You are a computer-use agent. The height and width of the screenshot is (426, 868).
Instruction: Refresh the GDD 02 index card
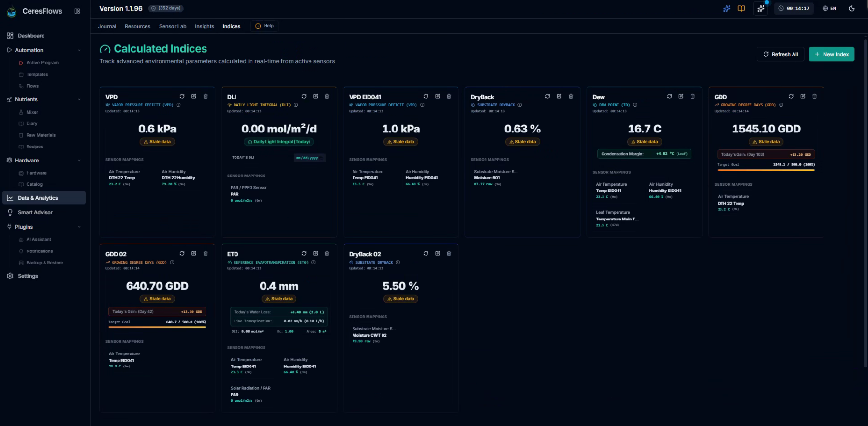point(182,253)
